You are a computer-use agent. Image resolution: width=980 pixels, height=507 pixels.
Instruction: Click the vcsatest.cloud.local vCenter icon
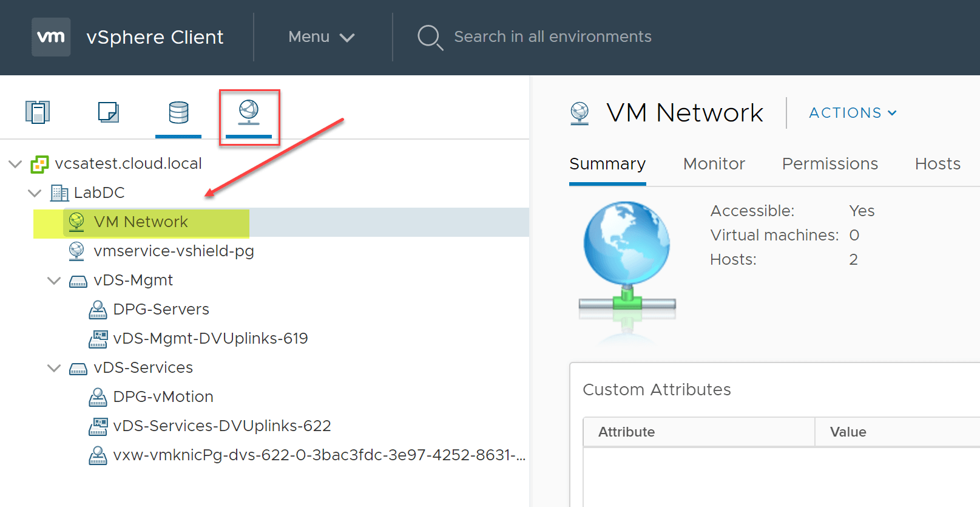tap(39, 164)
